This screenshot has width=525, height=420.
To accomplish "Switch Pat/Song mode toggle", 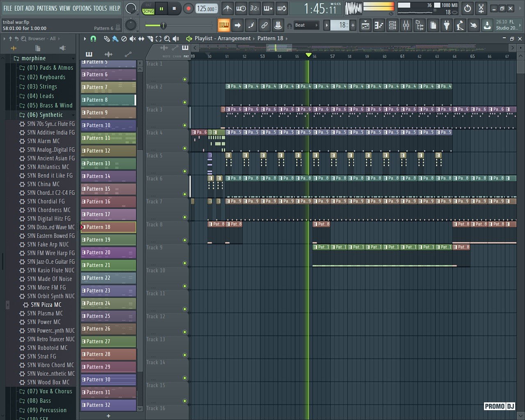I will click(148, 9).
